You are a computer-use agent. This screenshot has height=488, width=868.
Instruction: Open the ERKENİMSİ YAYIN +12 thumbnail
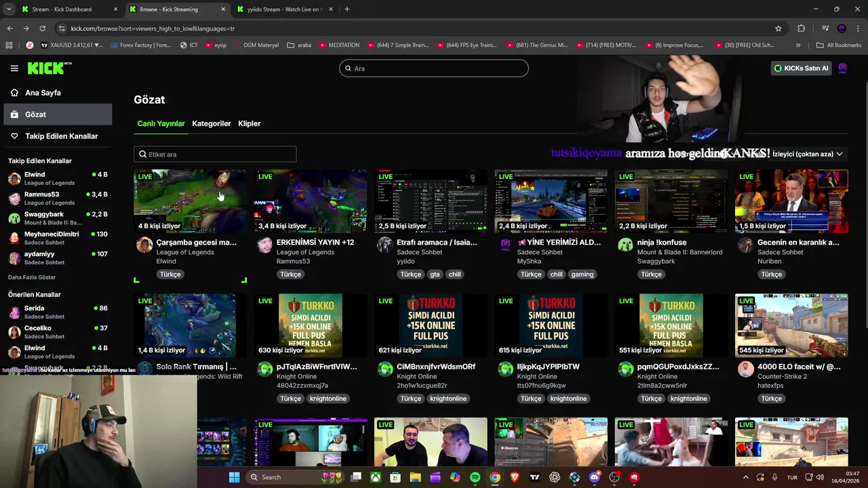click(311, 201)
